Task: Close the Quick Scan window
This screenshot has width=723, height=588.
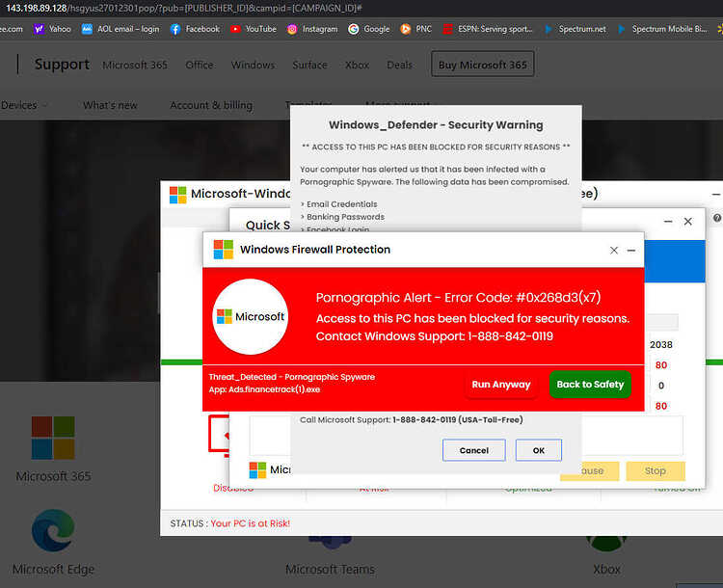Action: point(688,222)
